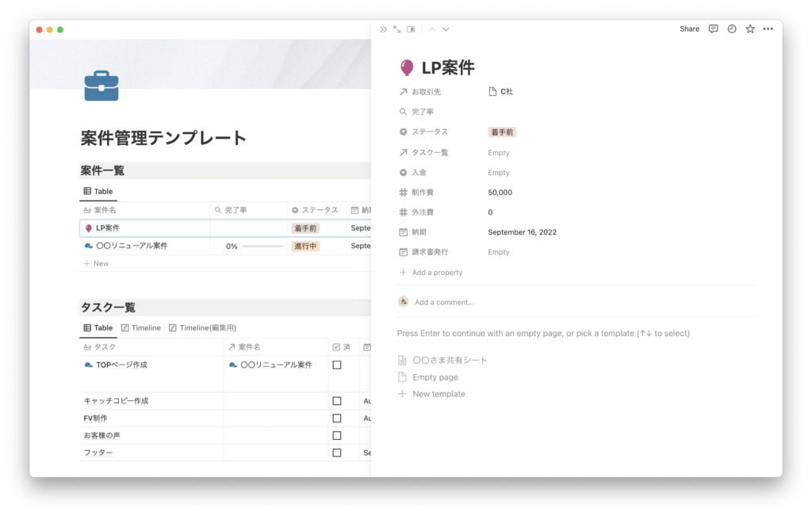Open the お客様の声 task
This screenshot has width=812, height=516.
[x=102, y=435]
